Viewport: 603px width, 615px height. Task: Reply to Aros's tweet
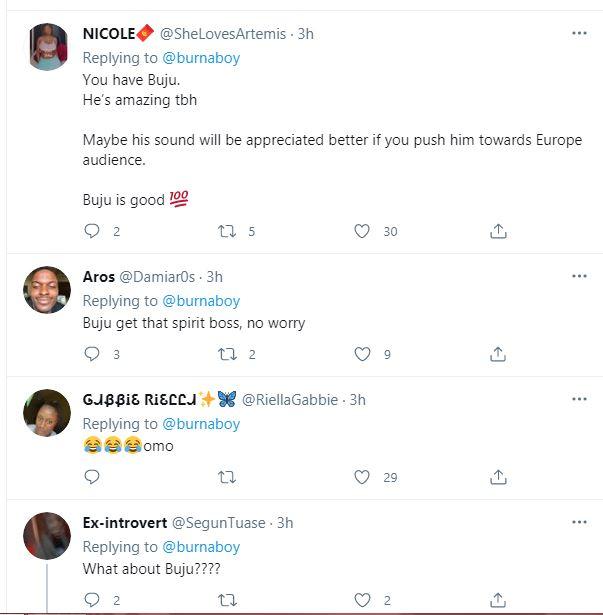click(x=92, y=354)
